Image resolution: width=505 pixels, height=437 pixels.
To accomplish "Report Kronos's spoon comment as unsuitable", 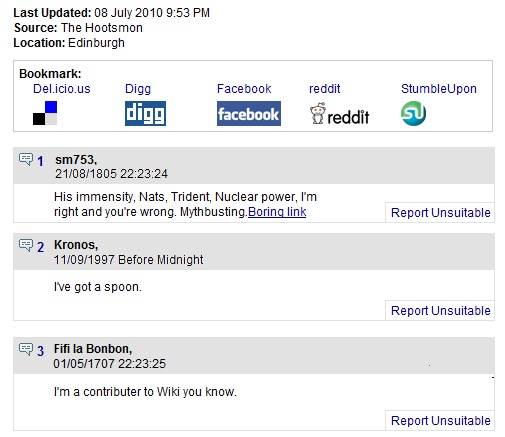I will click(440, 311).
